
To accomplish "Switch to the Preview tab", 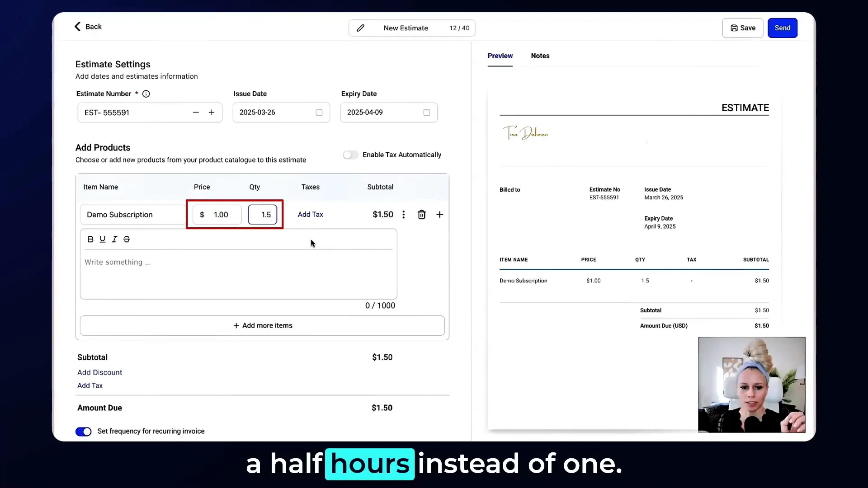I will pyautogui.click(x=500, y=56).
